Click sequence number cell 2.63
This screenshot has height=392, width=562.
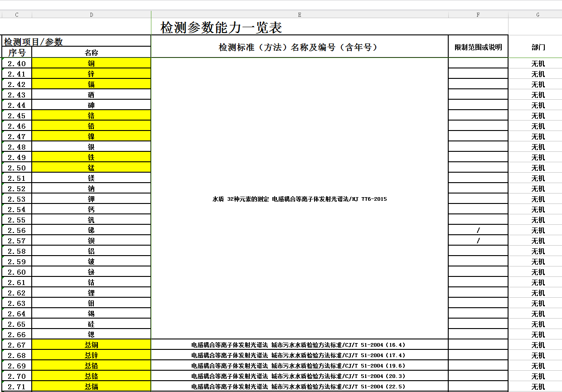(17, 303)
